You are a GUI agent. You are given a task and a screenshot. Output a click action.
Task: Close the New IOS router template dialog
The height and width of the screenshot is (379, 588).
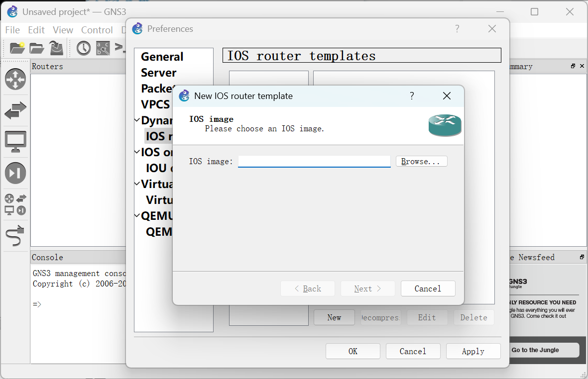pos(447,96)
